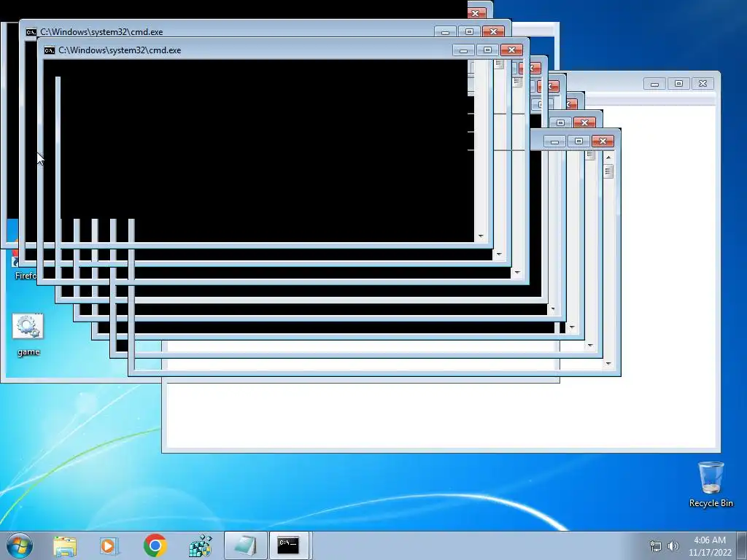Minimize the second cmd.exe window behind
The height and width of the screenshot is (560, 747).
tap(446, 32)
